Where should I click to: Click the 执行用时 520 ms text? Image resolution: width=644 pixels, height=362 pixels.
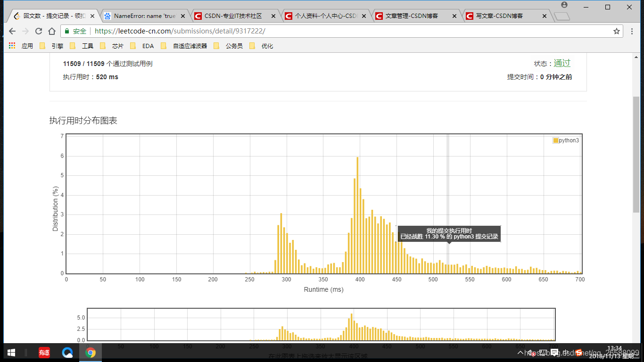[91, 77]
